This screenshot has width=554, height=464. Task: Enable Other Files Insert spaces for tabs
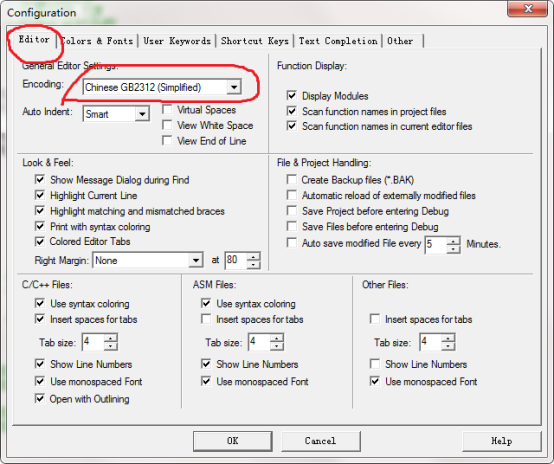point(375,319)
